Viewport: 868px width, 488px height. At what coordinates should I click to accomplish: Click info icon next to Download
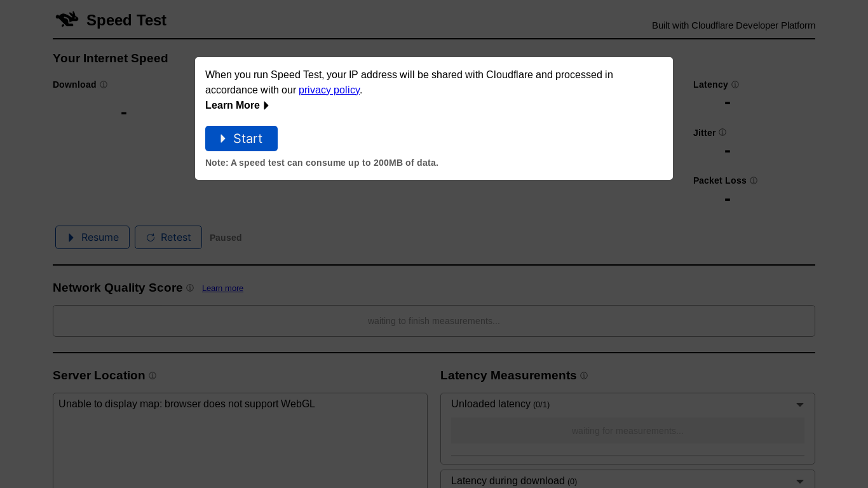click(104, 85)
